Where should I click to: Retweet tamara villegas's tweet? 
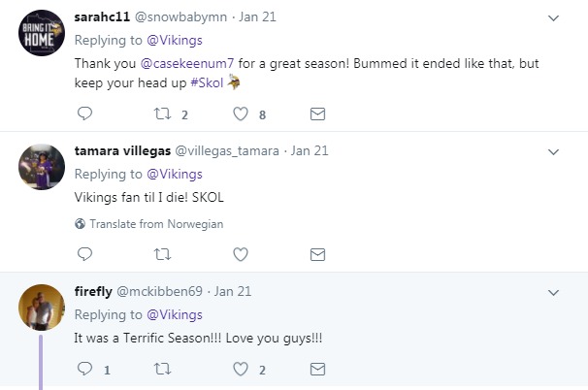coord(162,255)
